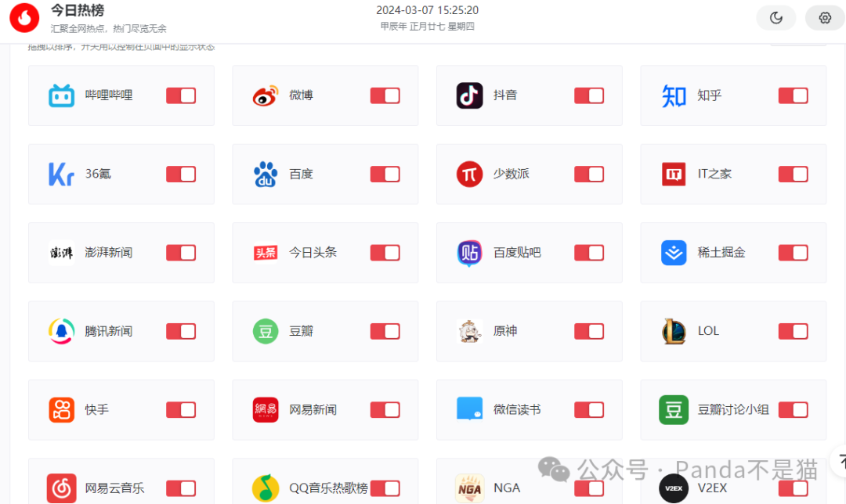846x504 pixels.
Task: Click the 汇聚全网热点 tagline text
Action: [x=108, y=29]
